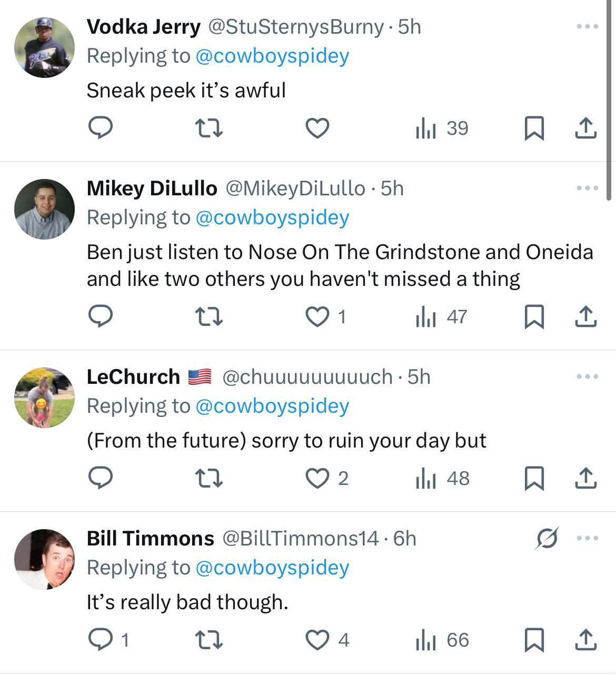
Task: Open more options on Mikey DiLullo's tweet
Action: (x=588, y=188)
